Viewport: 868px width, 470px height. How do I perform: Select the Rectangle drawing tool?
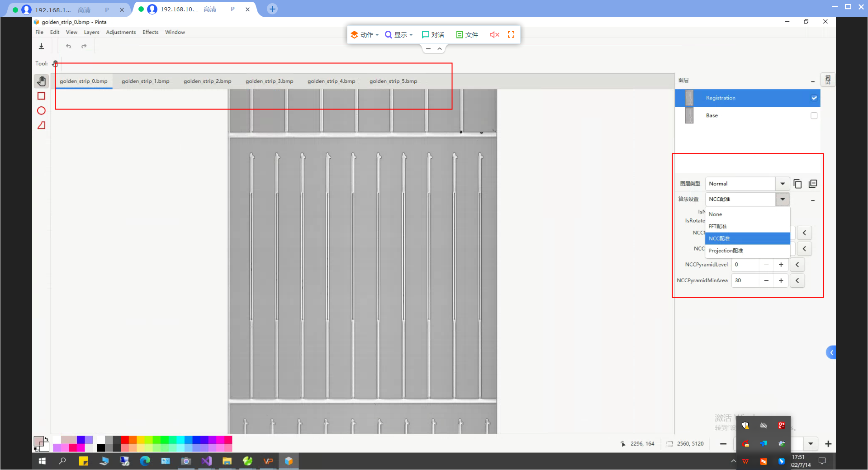[x=41, y=96]
